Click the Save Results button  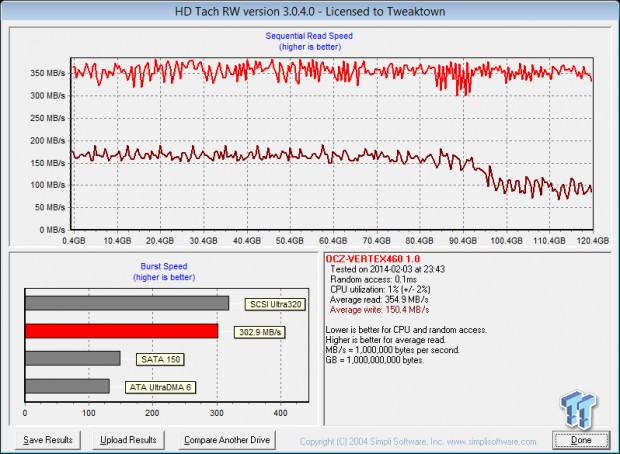pos(48,440)
